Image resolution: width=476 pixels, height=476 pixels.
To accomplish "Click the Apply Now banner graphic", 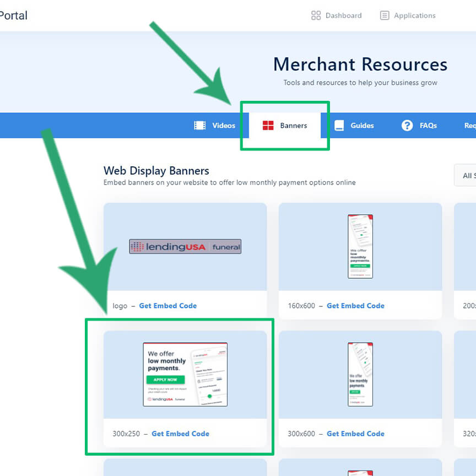I will 185,374.
